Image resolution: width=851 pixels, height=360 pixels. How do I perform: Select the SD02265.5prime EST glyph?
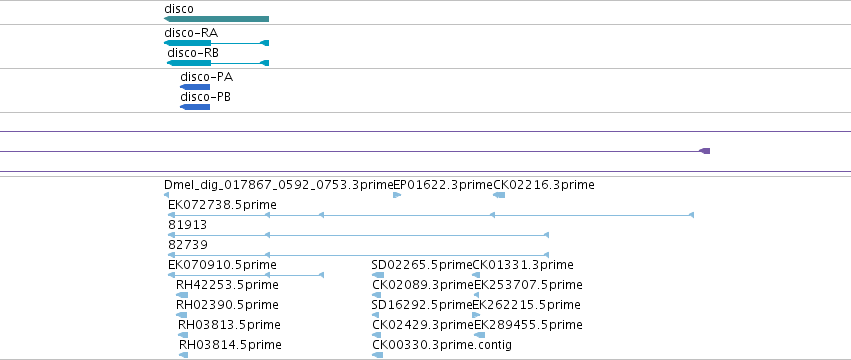(x=378, y=275)
